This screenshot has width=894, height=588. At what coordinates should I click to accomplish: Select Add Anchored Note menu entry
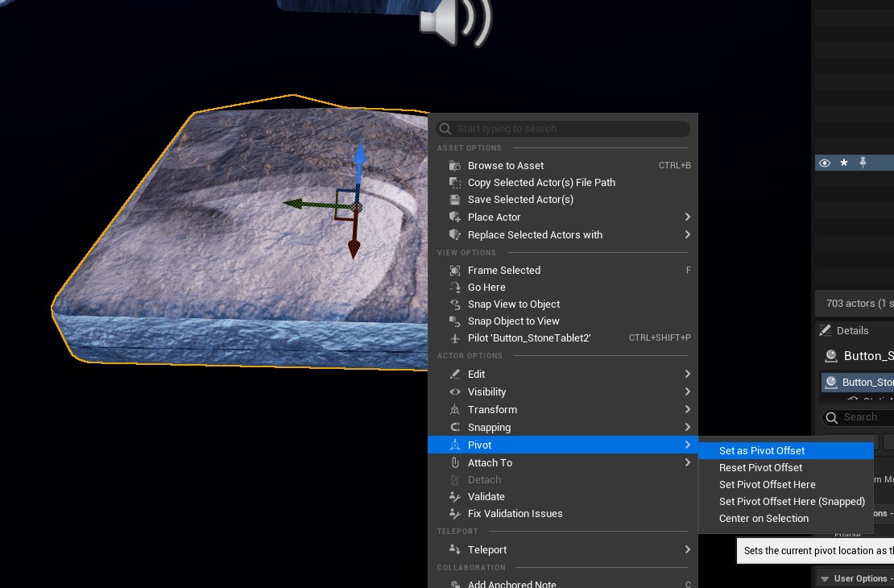pyautogui.click(x=563, y=584)
